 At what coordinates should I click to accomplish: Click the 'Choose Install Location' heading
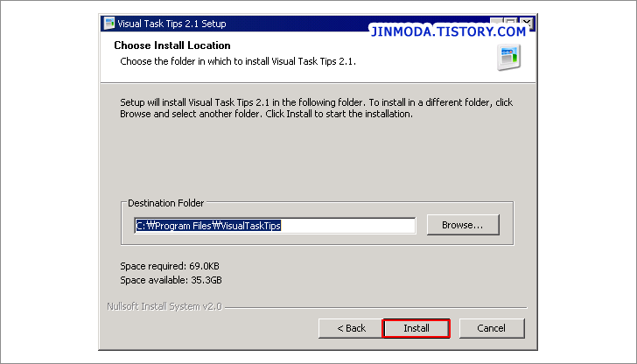172,45
